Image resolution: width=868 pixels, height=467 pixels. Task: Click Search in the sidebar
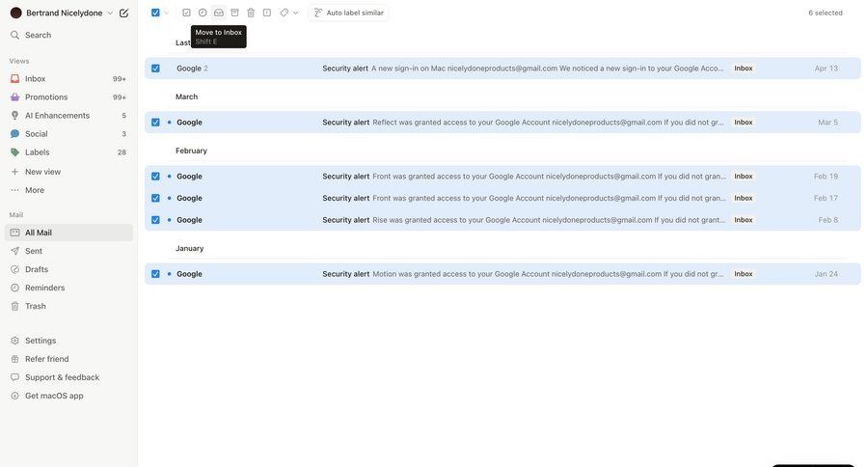point(68,35)
